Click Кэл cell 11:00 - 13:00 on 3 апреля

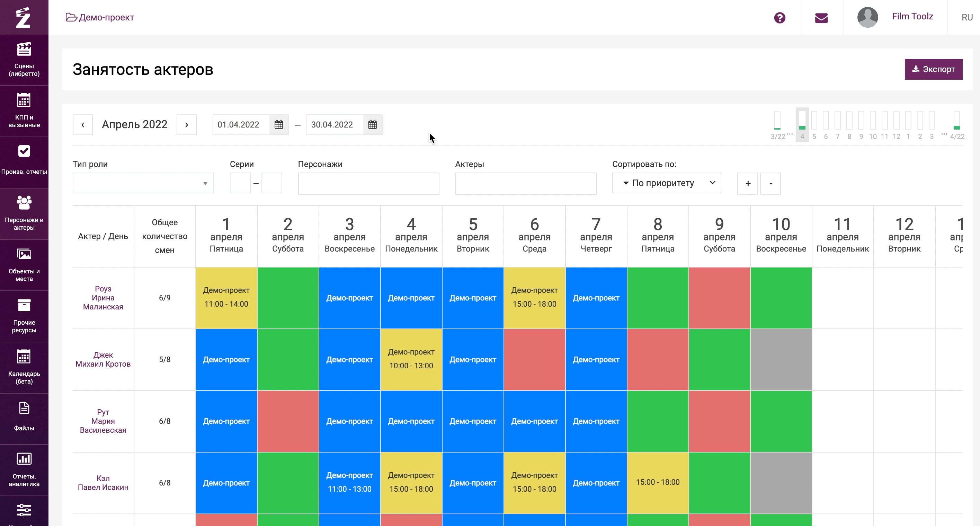[x=350, y=483]
